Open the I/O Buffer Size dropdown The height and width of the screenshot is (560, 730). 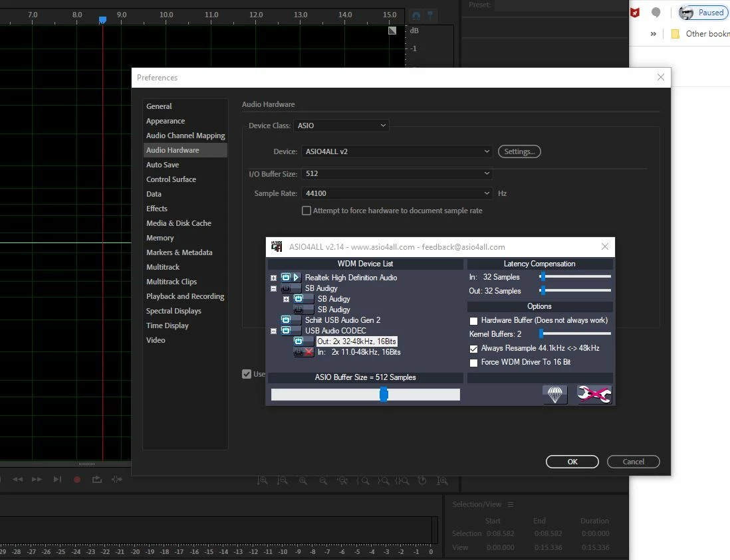point(397,173)
